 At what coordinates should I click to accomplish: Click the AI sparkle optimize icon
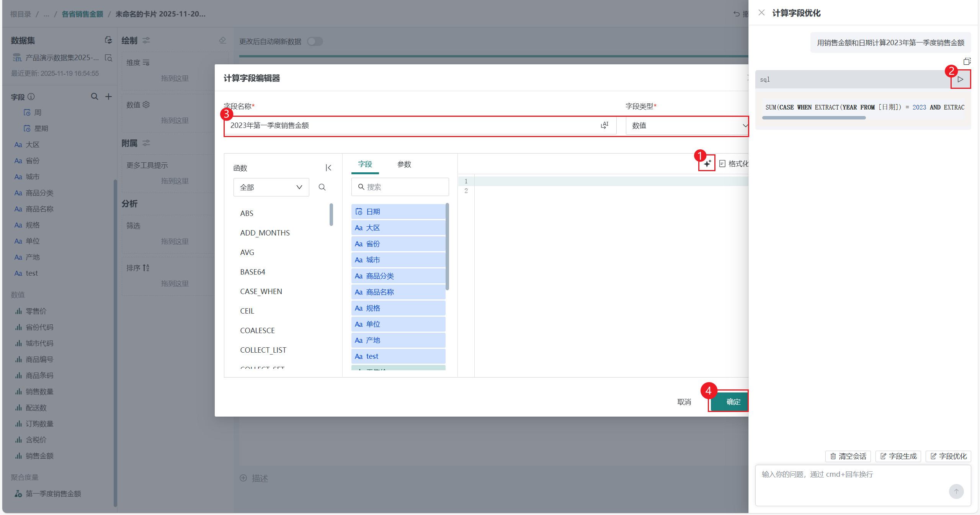707,163
